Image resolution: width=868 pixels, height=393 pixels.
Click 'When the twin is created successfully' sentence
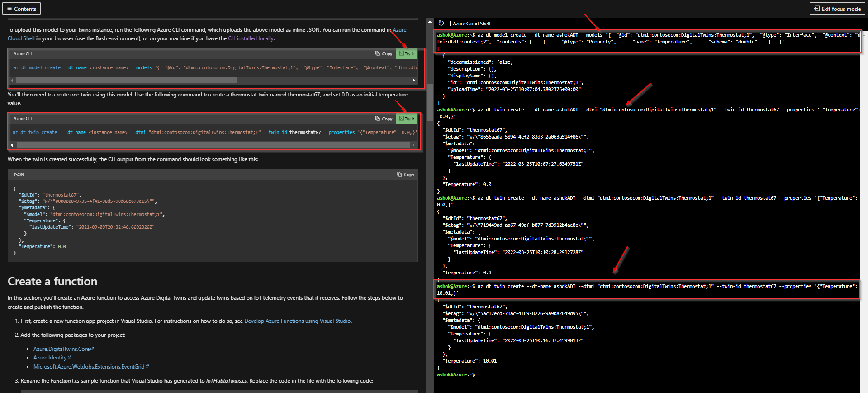point(133,159)
